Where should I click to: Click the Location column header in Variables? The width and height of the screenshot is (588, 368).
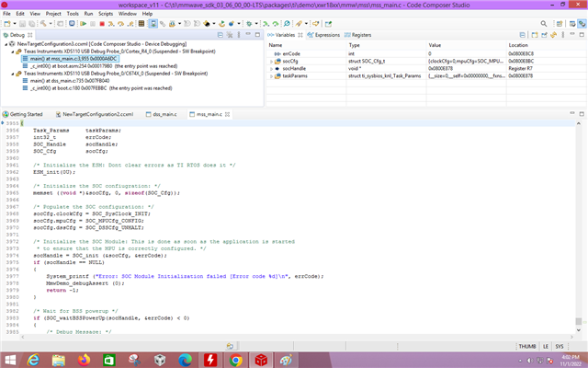518,45
